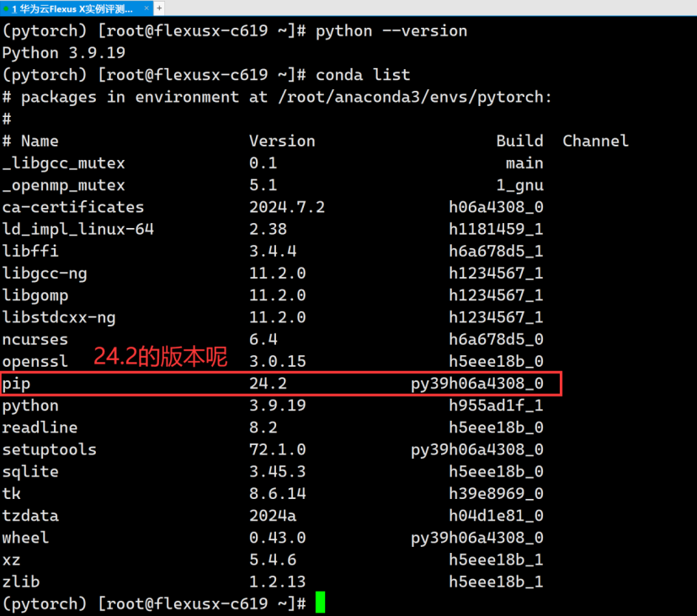Click the green terminal cursor block

[320, 603]
